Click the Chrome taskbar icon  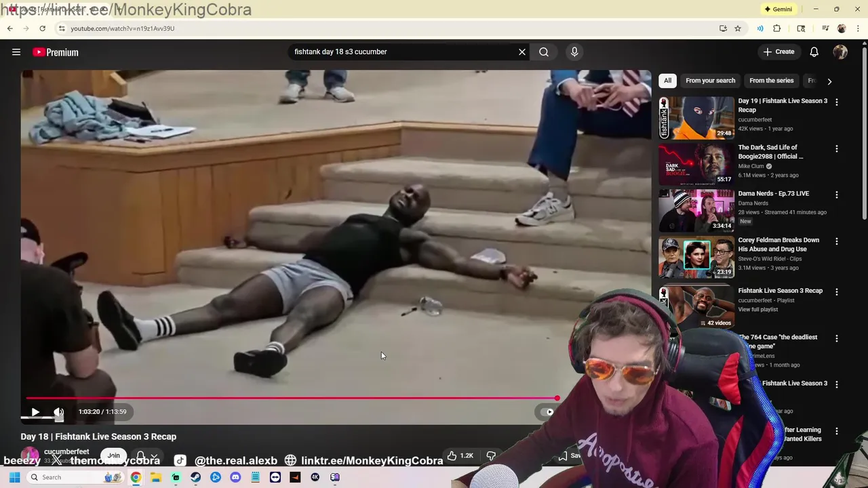point(136,477)
